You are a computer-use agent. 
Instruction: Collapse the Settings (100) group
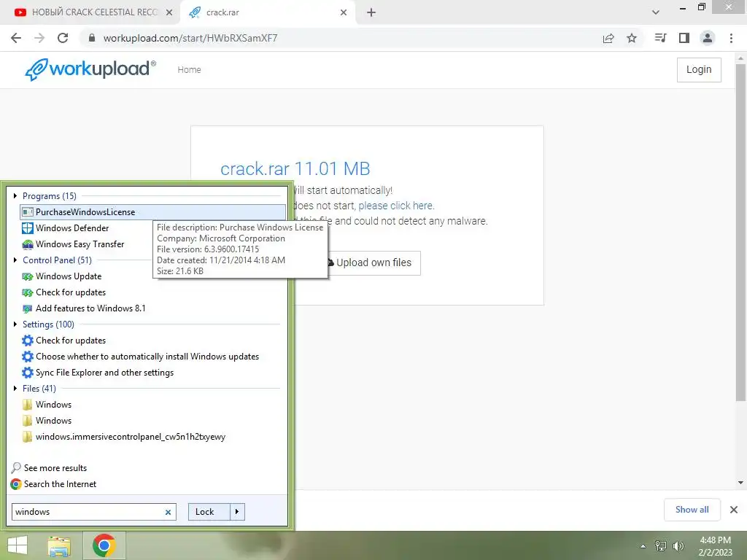click(15, 324)
